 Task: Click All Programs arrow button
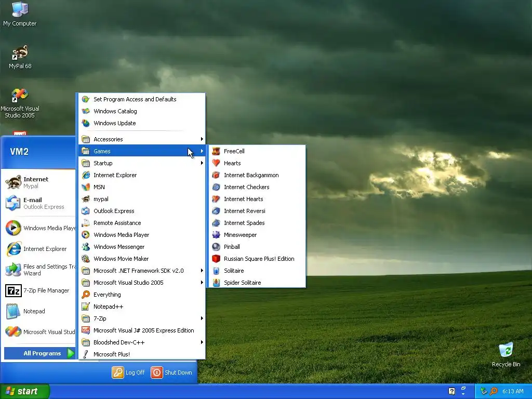pyautogui.click(x=71, y=353)
